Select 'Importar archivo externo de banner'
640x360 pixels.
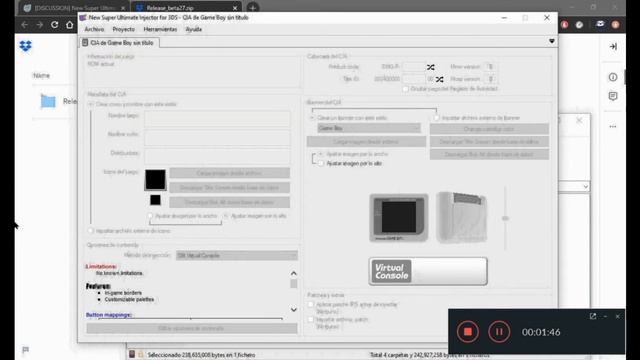(x=437, y=118)
